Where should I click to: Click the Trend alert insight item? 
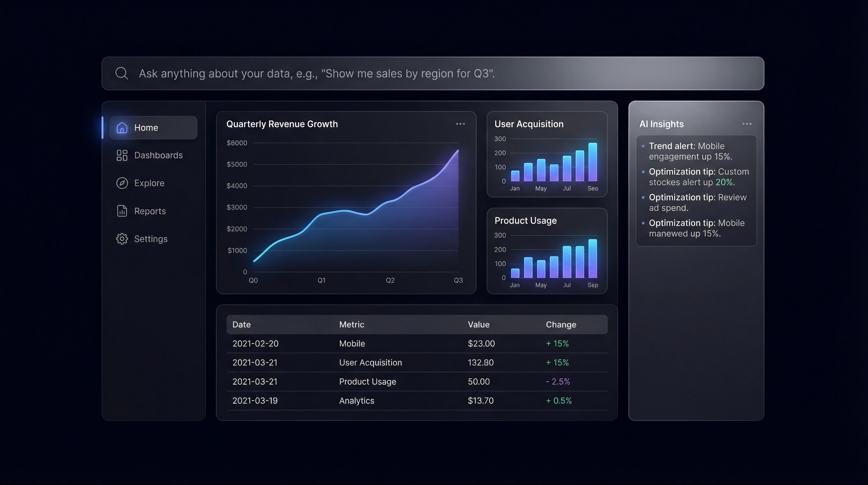690,151
